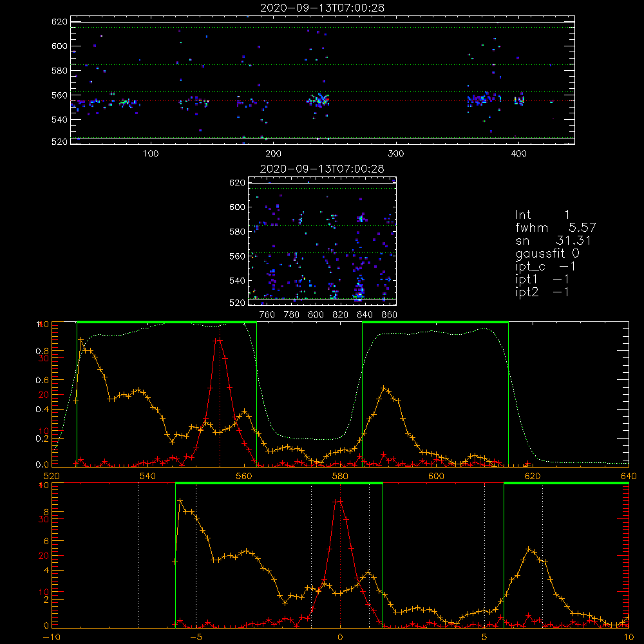Click the top plot title 2020-09-13T07:00:28
Viewport: 644px width, 644px height.
click(x=322, y=8)
